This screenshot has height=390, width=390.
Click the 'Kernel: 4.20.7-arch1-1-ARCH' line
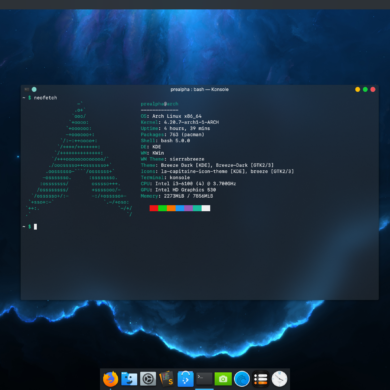[180, 122]
